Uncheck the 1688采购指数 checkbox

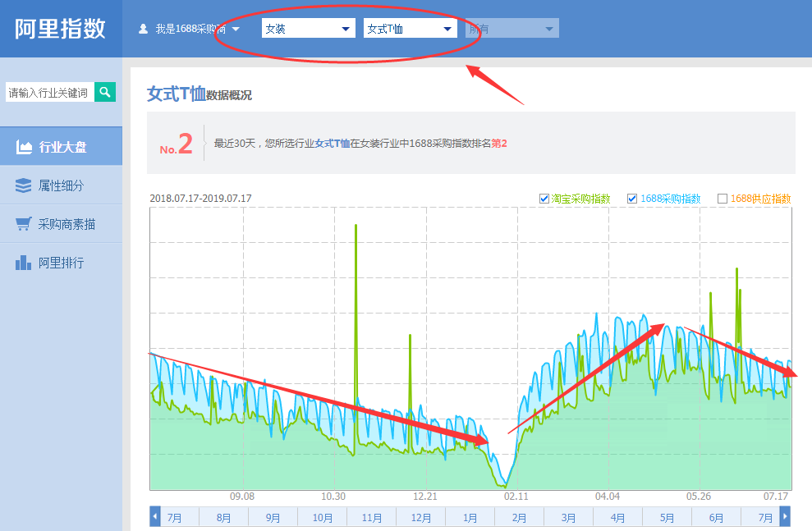[632, 199]
